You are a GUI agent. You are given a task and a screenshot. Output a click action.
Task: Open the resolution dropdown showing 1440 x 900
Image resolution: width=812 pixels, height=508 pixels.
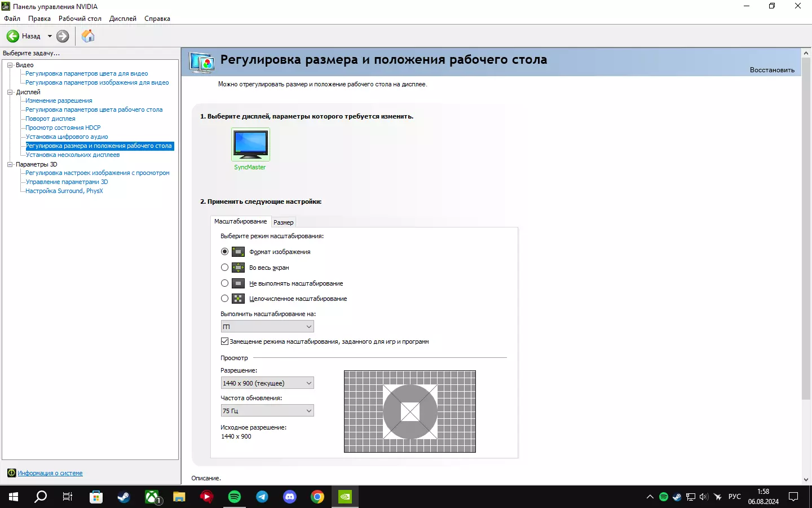pyautogui.click(x=267, y=383)
